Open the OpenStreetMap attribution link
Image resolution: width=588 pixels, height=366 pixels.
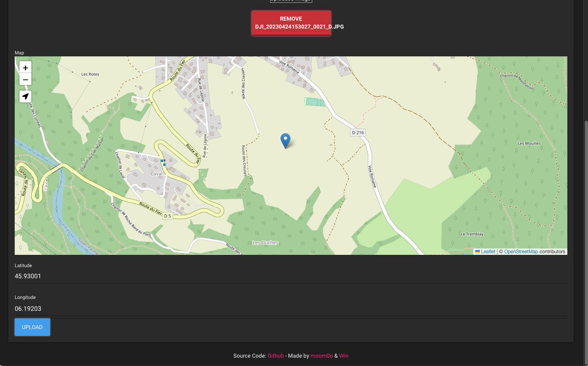pos(521,252)
